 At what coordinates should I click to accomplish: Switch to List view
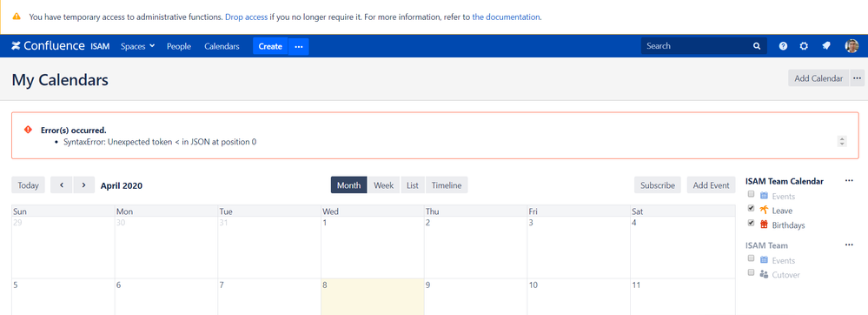(x=413, y=185)
